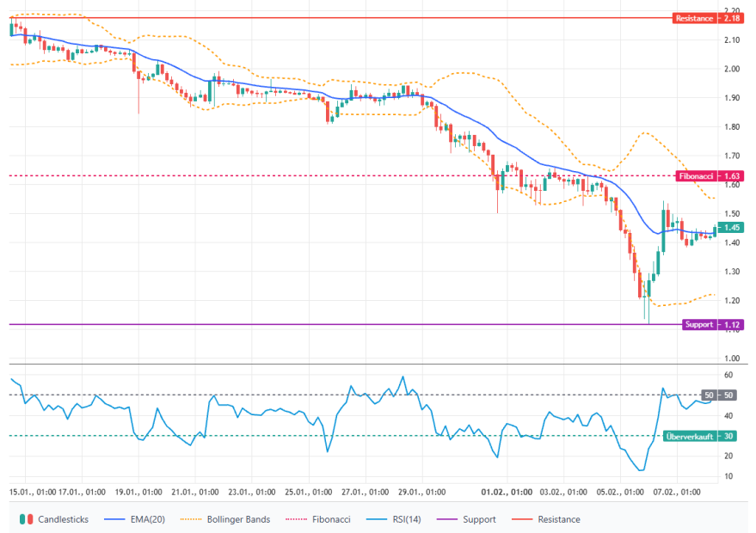Click the purple Support legend swatch
This screenshot has height=533, width=756.
pos(449,519)
